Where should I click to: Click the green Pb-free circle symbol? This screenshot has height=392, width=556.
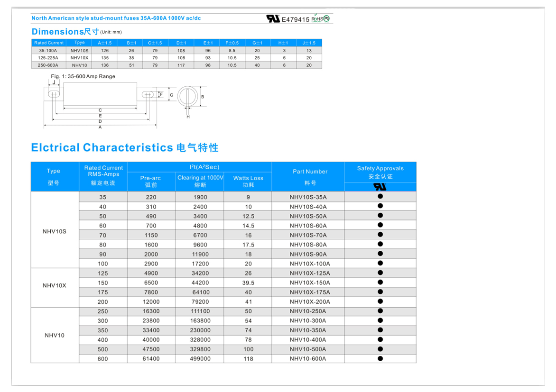(x=326, y=18)
